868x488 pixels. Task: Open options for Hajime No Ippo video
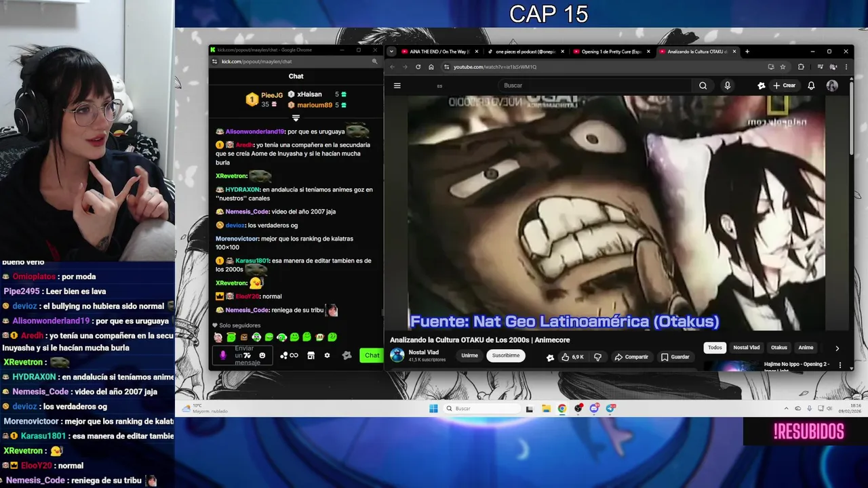(x=840, y=365)
